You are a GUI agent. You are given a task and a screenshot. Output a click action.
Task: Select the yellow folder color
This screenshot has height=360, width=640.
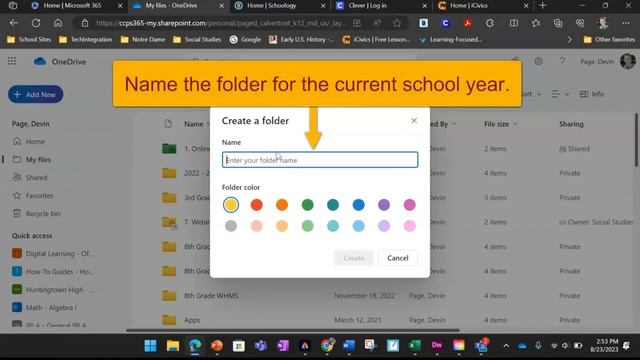[231, 204]
